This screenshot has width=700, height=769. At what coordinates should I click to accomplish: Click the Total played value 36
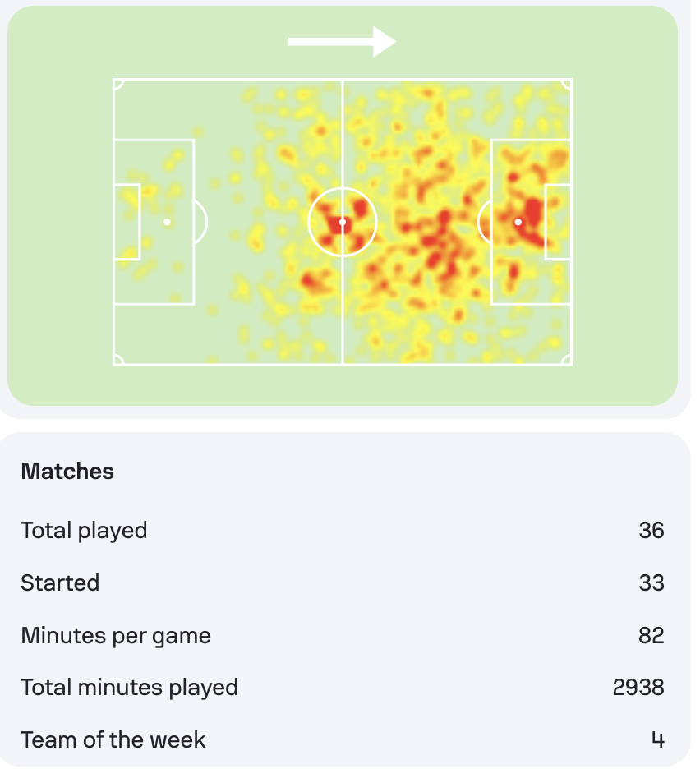pos(652,530)
